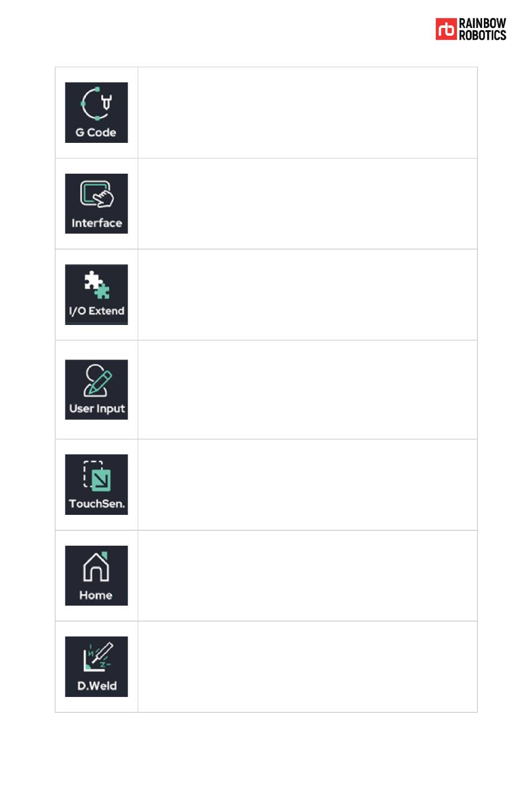Click the 'TouchSen.' caption text
532x795 pixels.
[97, 504]
